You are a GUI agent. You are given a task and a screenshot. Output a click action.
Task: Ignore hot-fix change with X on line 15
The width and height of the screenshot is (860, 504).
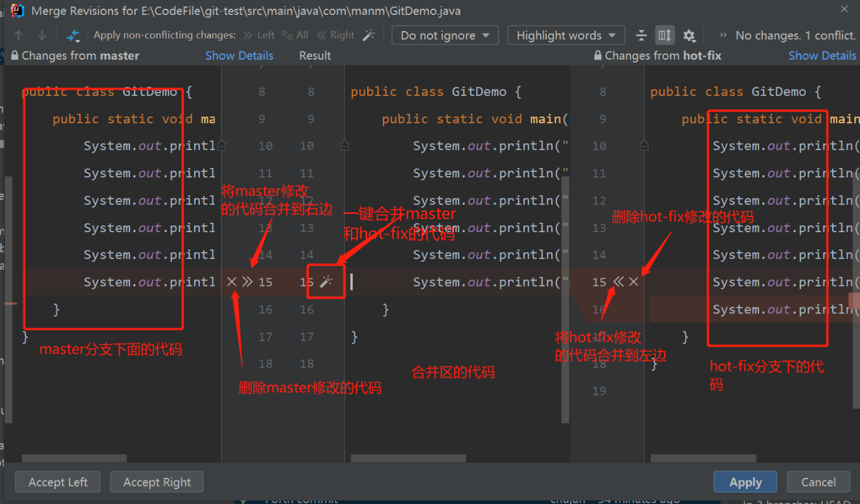point(633,282)
